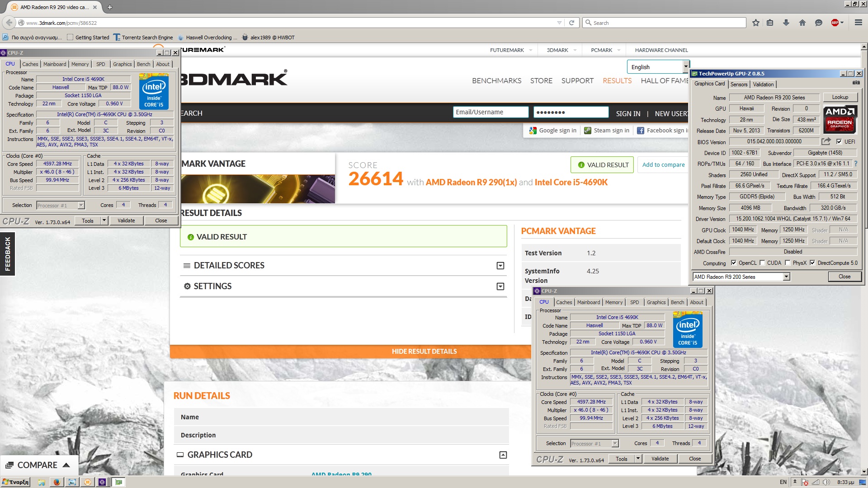Toggle the CUDA checkbox in GPU-Z
868x488 pixels.
pos(762,263)
